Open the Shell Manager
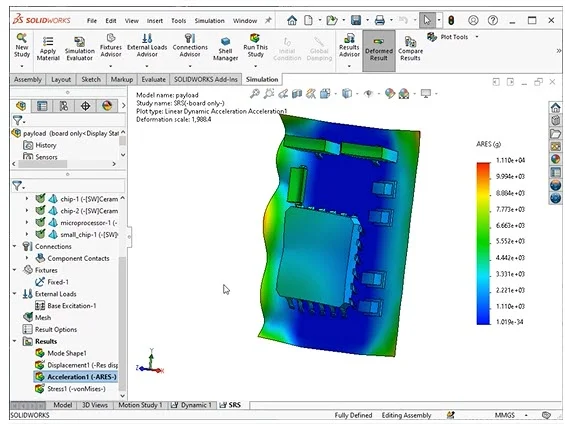 click(x=225, y=49)
